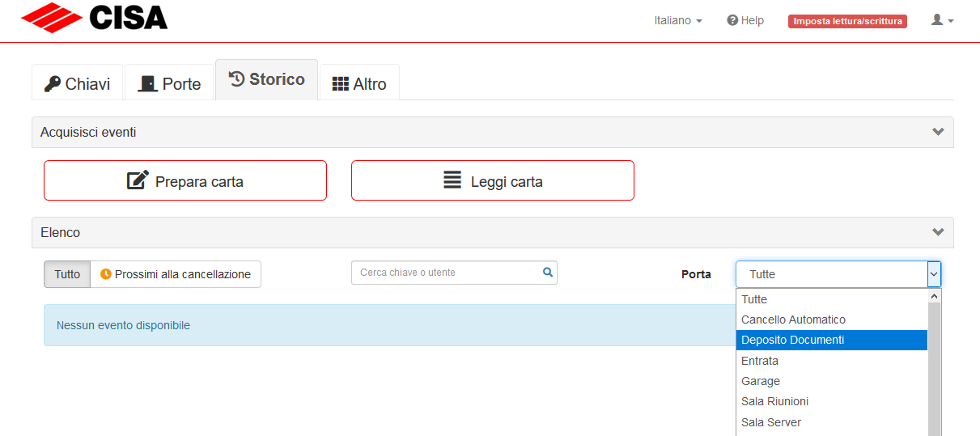
Task: Choose Sala Server in the list
Action: point(832,422)
